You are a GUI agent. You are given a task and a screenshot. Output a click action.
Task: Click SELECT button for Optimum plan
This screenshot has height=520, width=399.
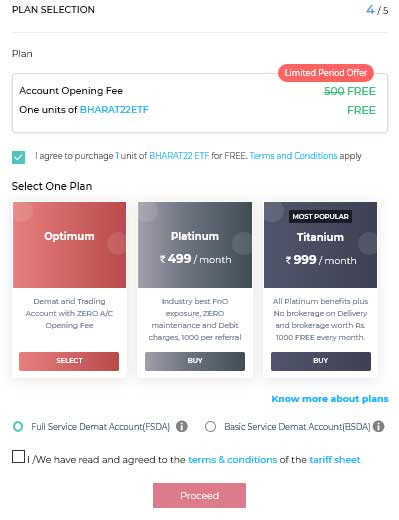(69, 361)
